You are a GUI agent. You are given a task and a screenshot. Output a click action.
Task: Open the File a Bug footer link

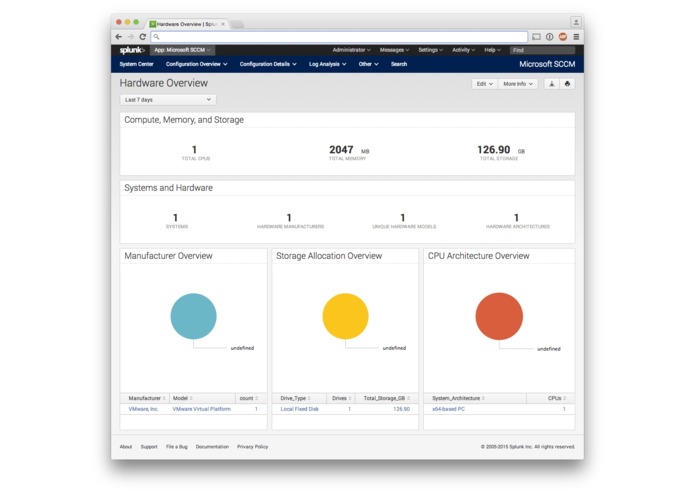(x=177, y=447)
